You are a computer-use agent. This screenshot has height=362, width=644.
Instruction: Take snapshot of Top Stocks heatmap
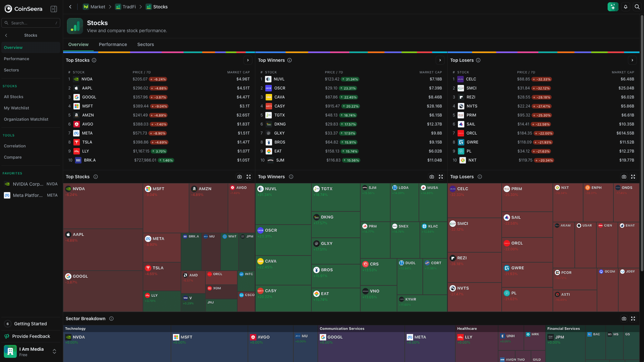[x=240, y=177]
